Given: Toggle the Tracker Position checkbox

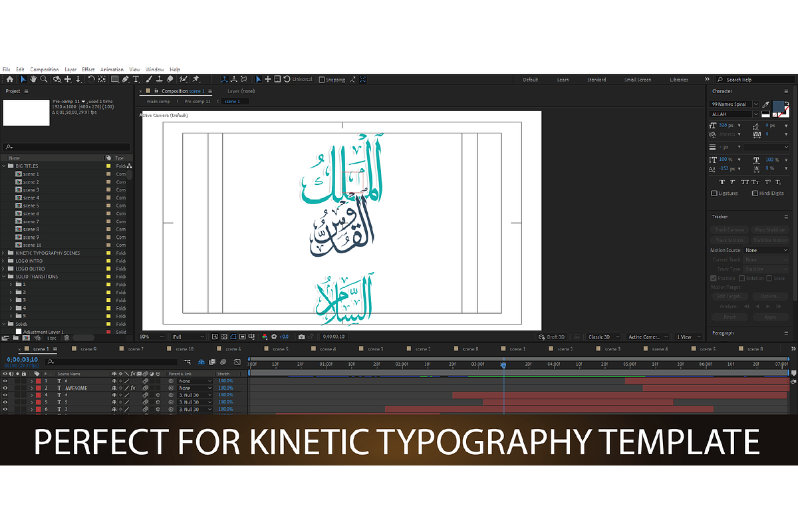Looking at the screenshot, I should (x=714, y=278).
